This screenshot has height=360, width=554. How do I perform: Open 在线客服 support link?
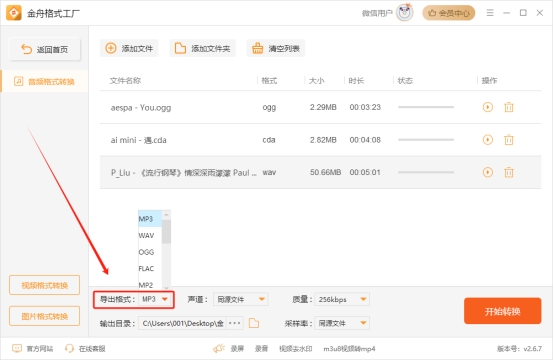(85, 349)
